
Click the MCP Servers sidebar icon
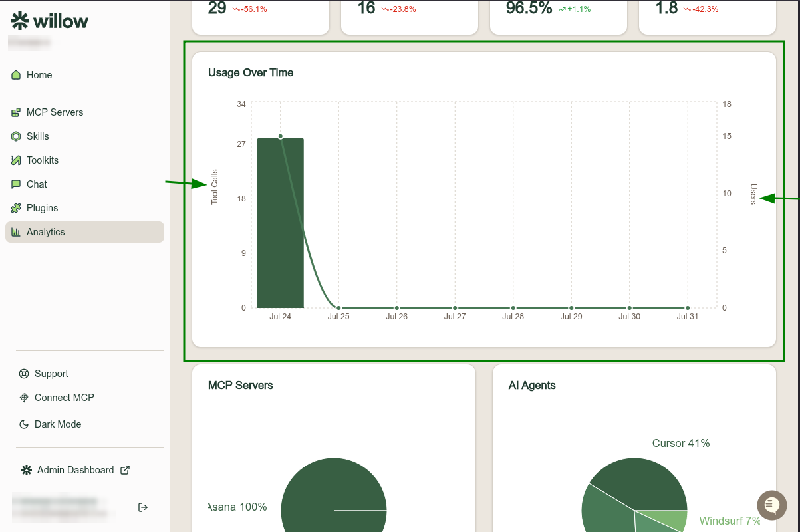click(16, 112)
